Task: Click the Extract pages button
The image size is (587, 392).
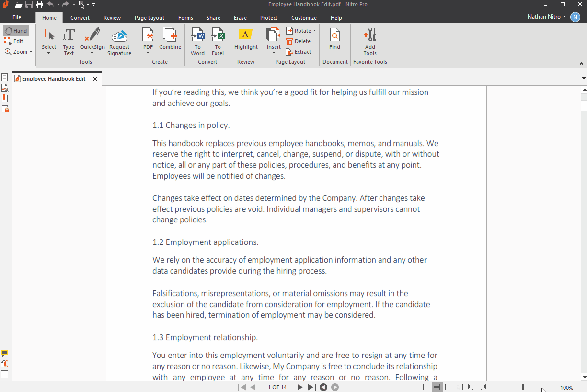Action: 299,52
